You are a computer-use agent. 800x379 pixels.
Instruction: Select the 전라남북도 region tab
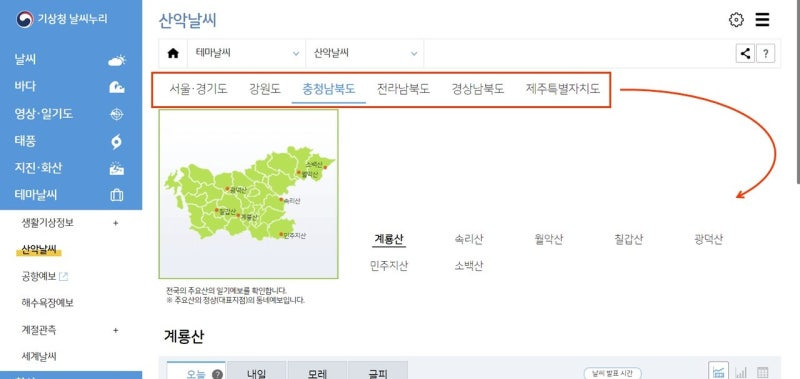pyautogui.click(x=403, y=89)
